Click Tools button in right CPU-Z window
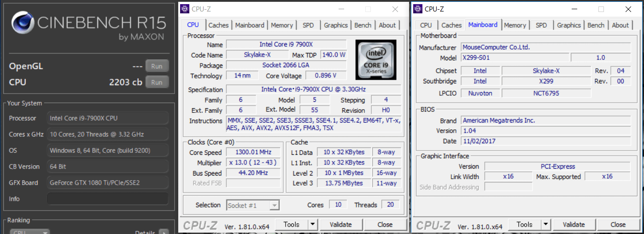This screenshot has height=234, width=644. [524, 225]
